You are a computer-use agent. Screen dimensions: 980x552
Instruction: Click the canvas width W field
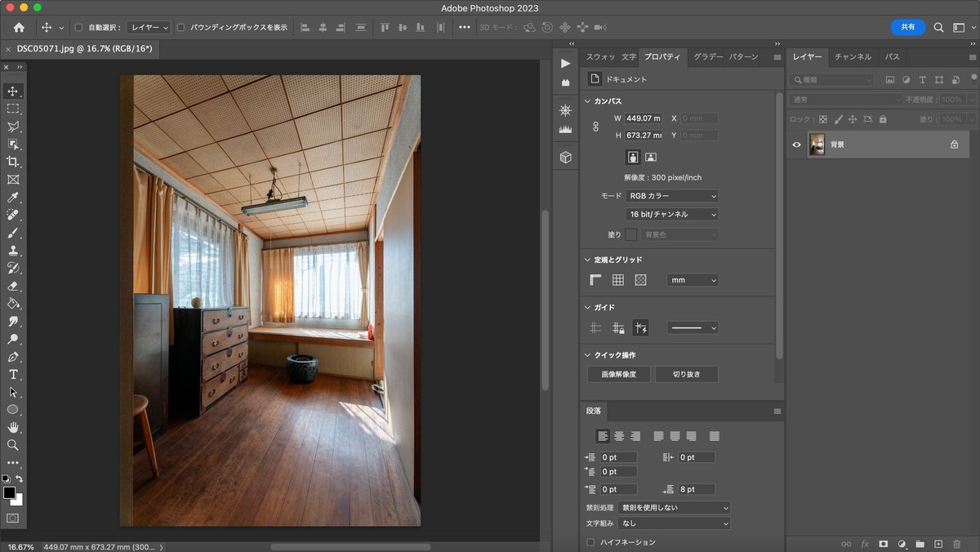[644, 118]
